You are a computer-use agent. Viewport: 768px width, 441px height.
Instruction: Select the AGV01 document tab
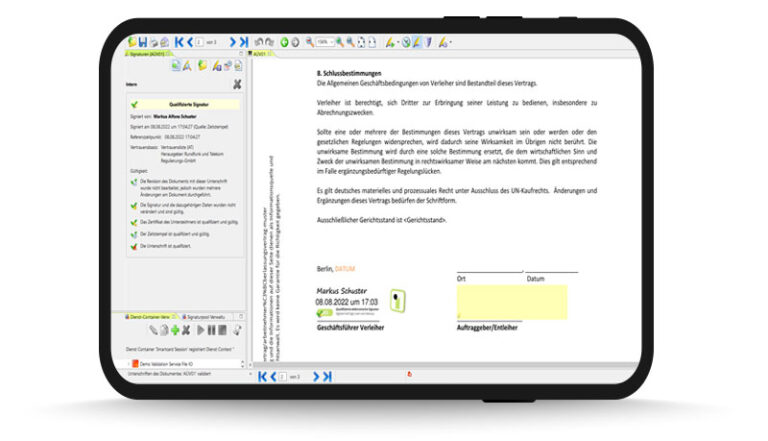[x=261, y=54]
